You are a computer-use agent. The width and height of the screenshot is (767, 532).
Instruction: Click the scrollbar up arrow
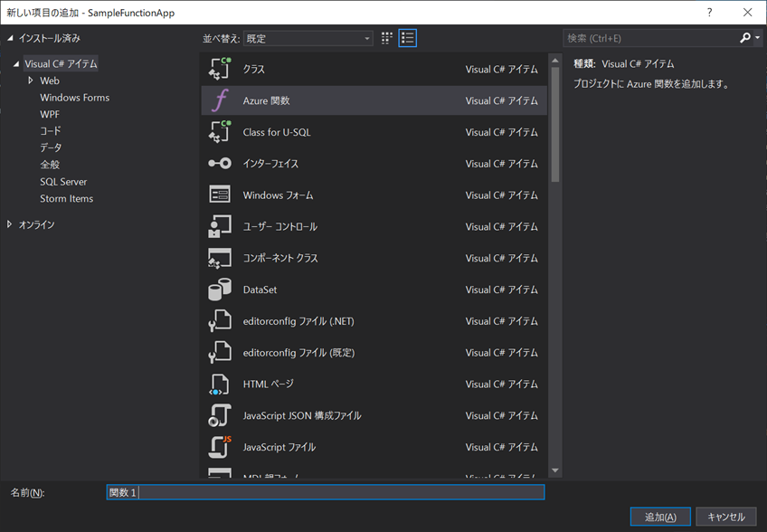[554, 61]
